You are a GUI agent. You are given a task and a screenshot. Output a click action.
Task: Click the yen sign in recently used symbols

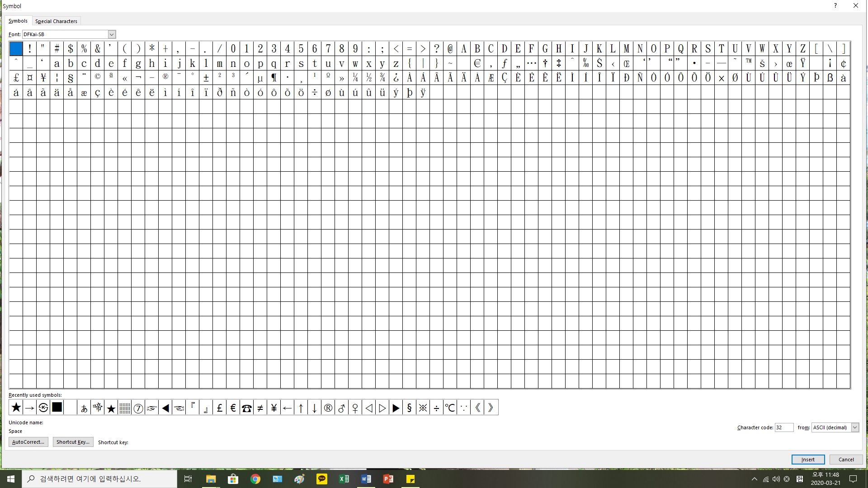[x=274, y=408]
